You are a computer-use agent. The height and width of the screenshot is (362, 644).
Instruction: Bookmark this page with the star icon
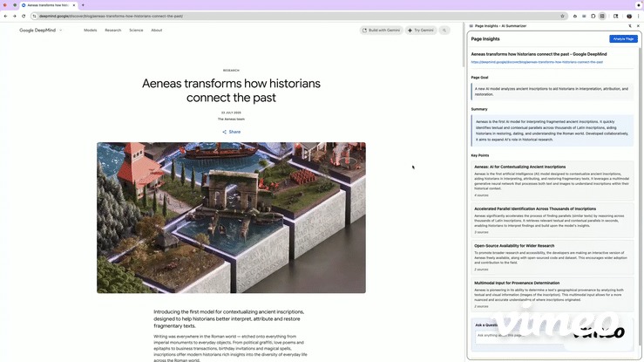coord(562,16)
